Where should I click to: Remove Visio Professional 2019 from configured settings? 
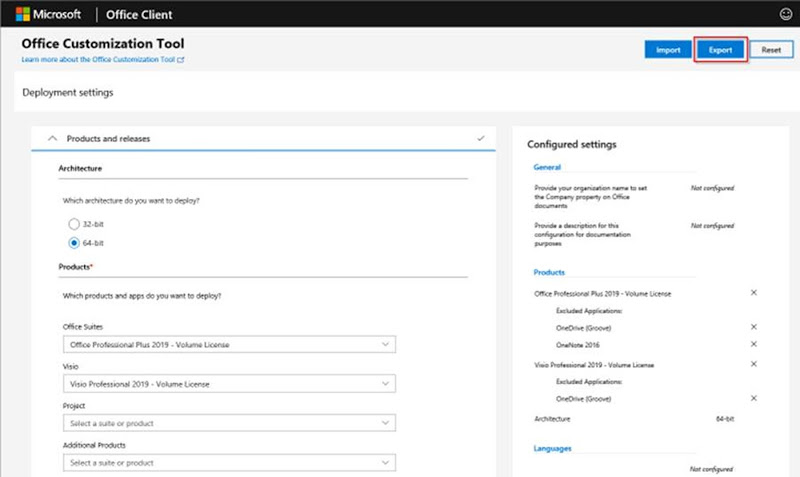click(754, 364)
